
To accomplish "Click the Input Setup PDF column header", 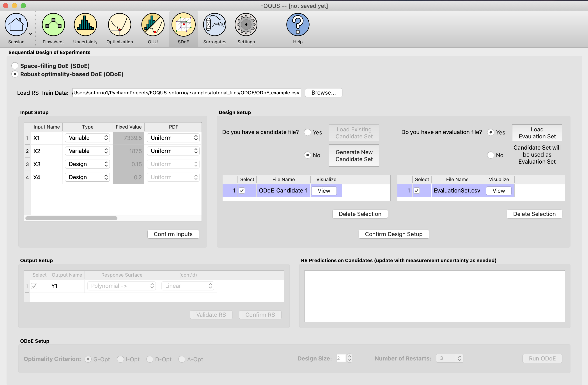I will pyautogui.click(x=173, y=127).
